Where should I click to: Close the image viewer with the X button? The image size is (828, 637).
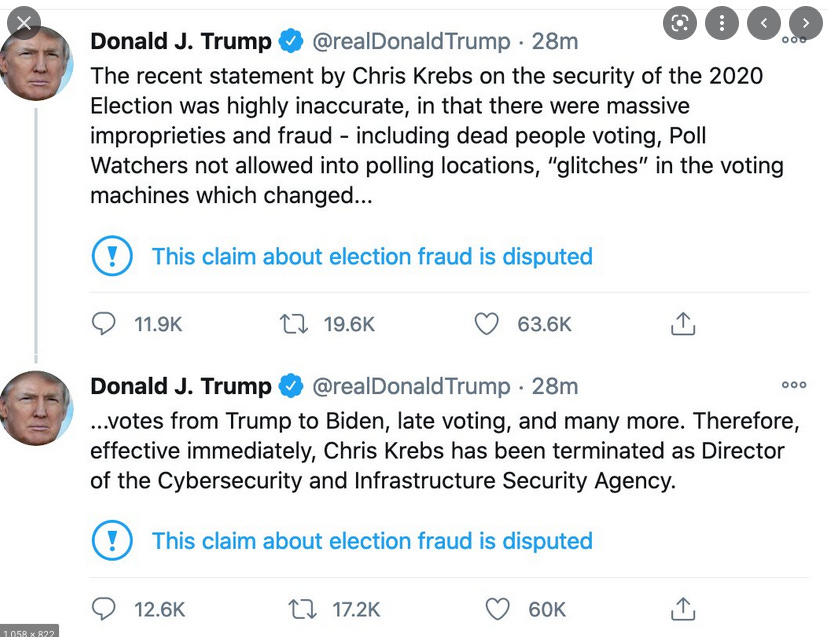[x=23, y=23]
